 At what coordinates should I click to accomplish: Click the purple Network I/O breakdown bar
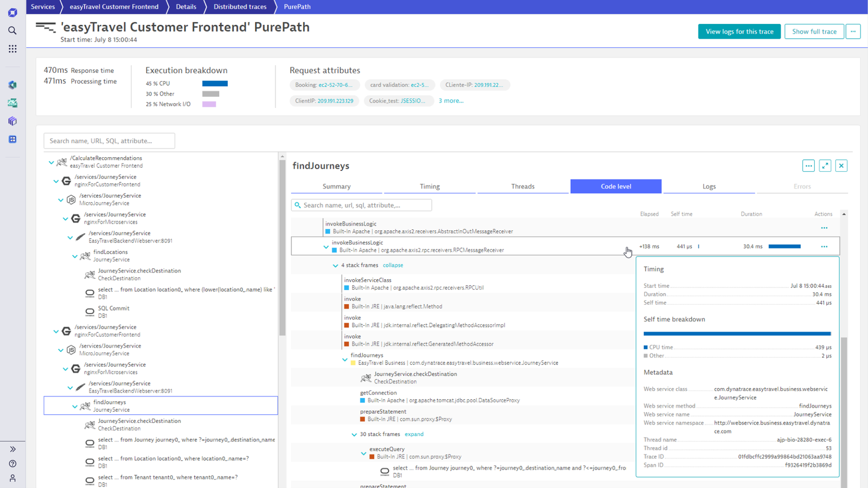point(209,104)
